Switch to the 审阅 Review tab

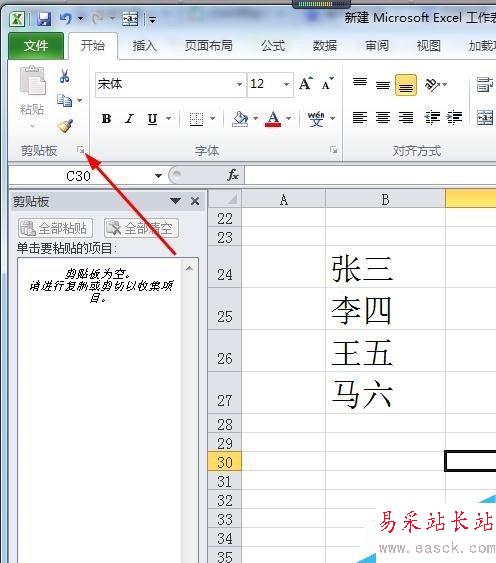[x=377, y=46]
